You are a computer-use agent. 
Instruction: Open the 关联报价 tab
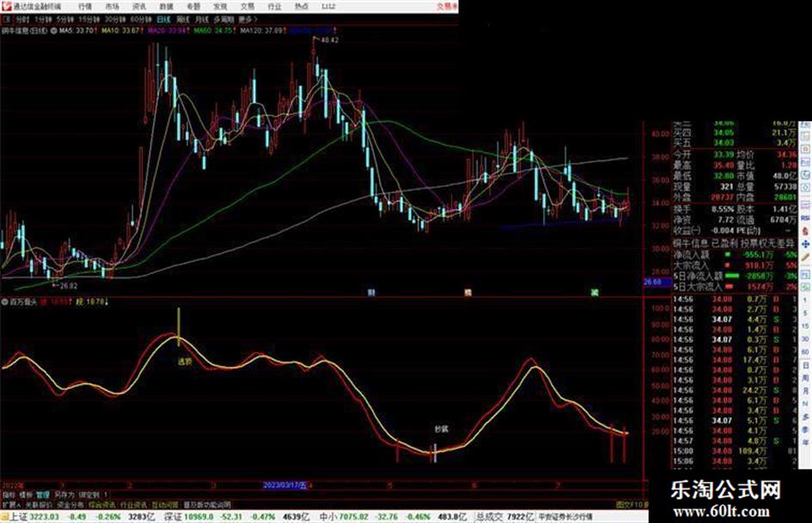coord(39,504)
